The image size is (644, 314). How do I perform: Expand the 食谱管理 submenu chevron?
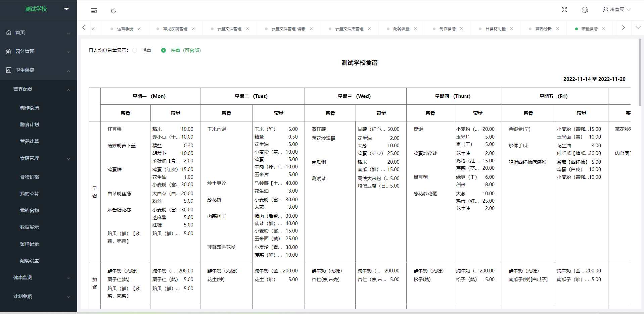coord(68,159)
